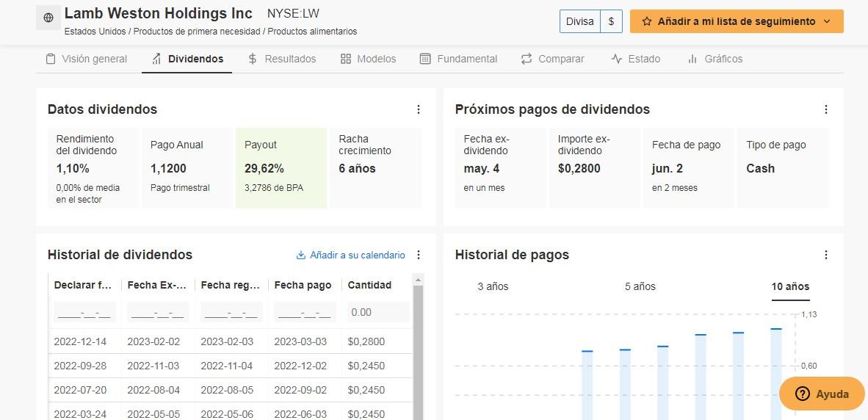Click the 2022-11-03 ex-date cell
Viewport: 868px width, 420px height.
[153, 366]
